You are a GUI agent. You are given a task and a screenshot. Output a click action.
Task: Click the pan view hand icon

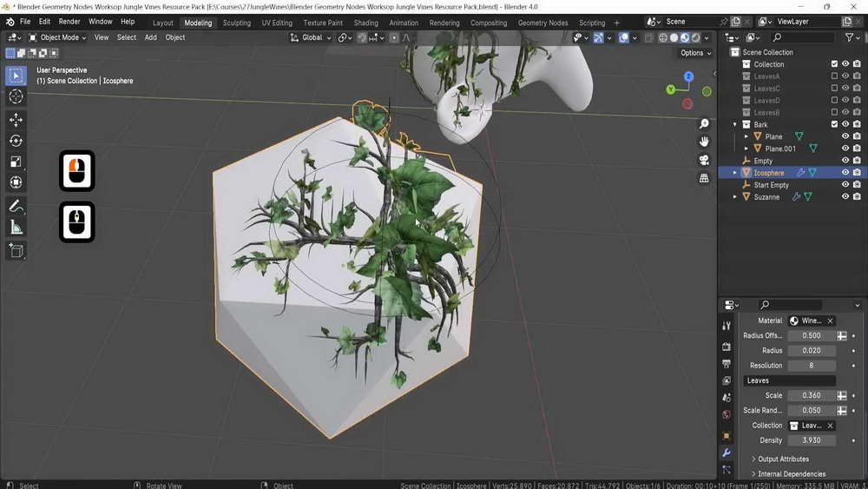pos(704,142)
